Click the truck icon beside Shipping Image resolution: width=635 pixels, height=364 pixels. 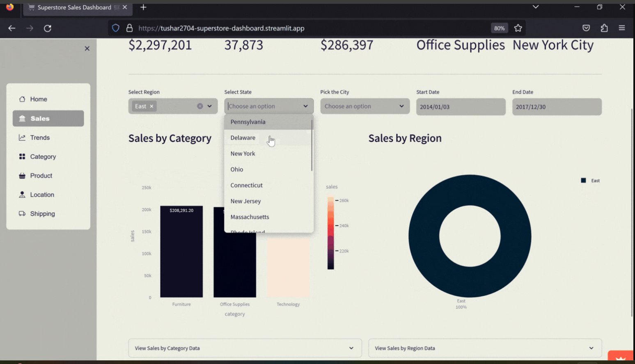point(22,213)
